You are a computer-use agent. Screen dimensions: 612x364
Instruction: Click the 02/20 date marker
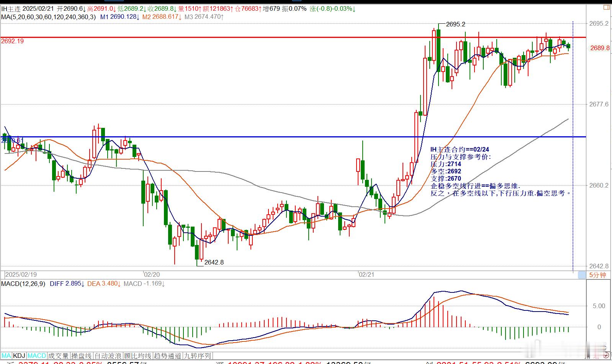click(152, 274)
